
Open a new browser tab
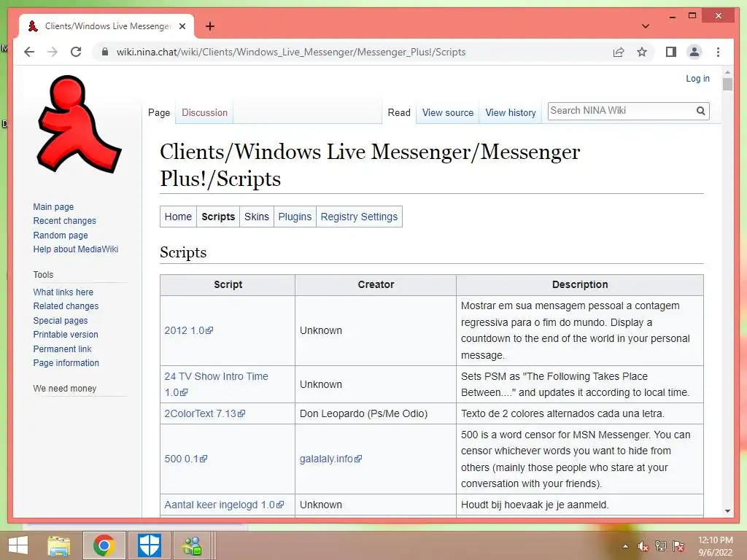209,26
